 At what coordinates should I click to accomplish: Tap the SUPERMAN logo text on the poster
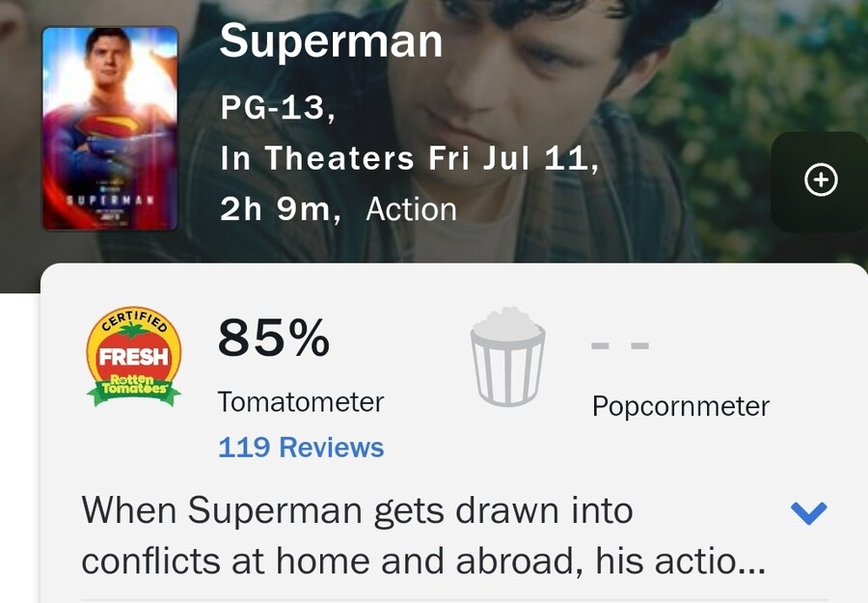111,200
